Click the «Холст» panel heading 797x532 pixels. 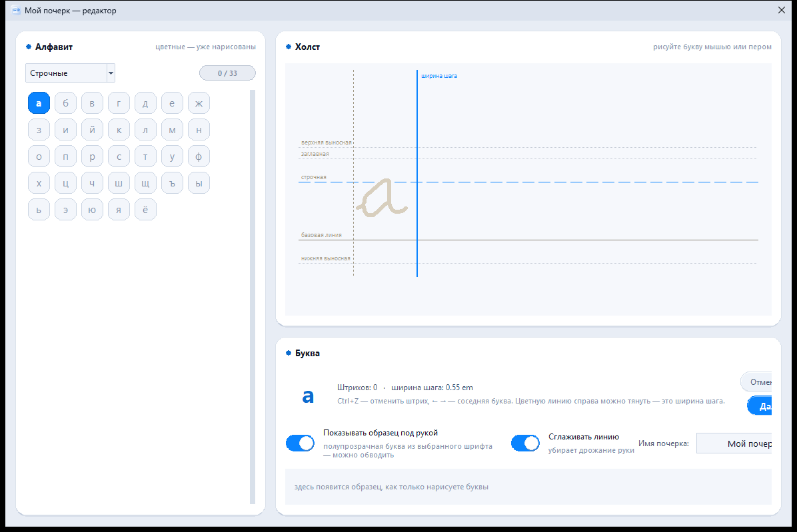307,47
